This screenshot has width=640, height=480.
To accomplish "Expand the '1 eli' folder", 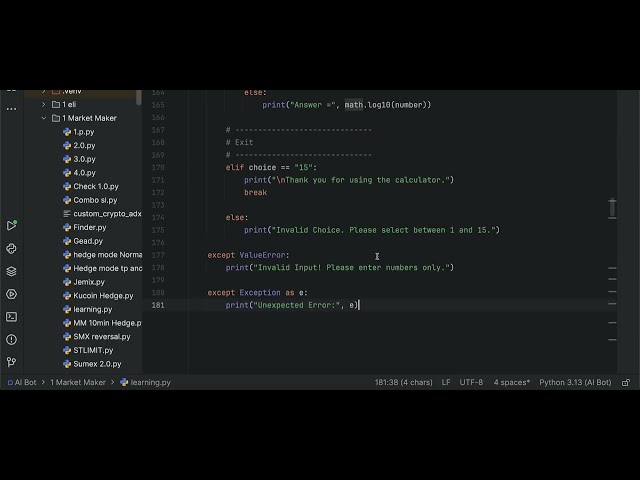I will click(x=44, y=104).
